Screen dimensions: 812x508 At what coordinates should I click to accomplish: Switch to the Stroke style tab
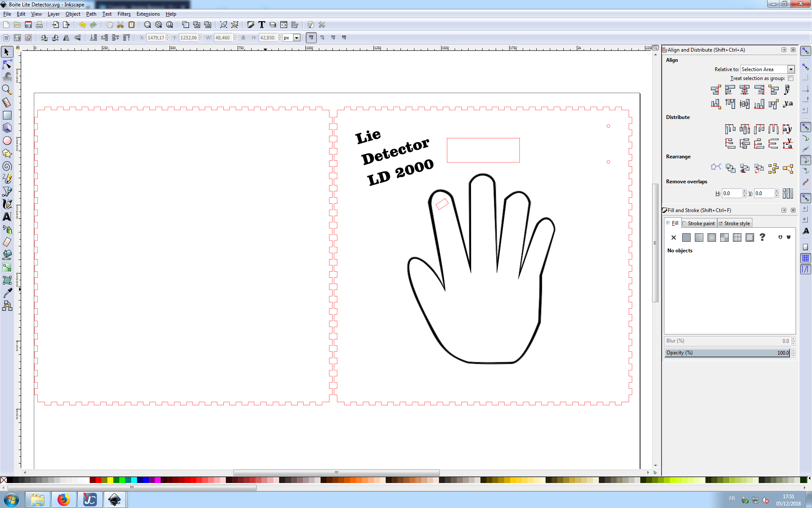tap(734, 224)
